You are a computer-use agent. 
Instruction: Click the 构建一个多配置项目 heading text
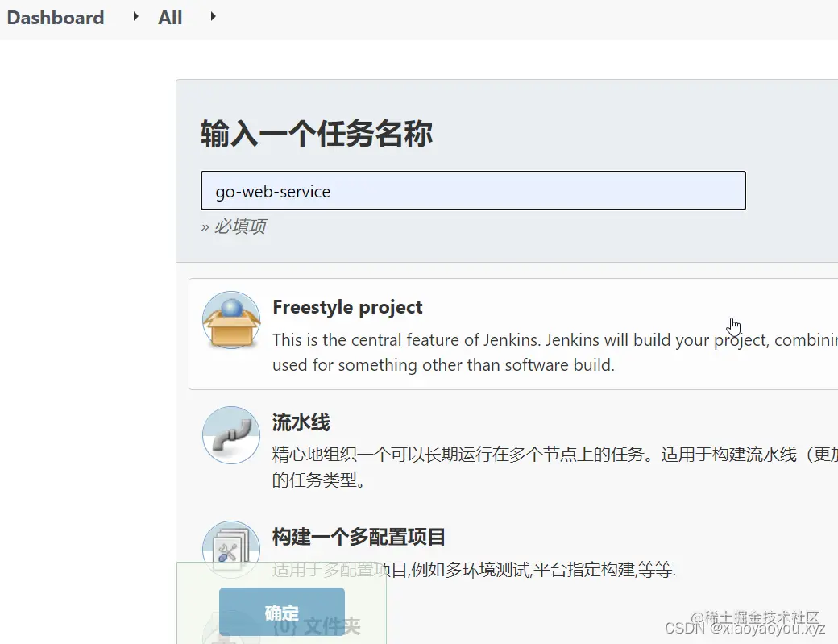359,536
